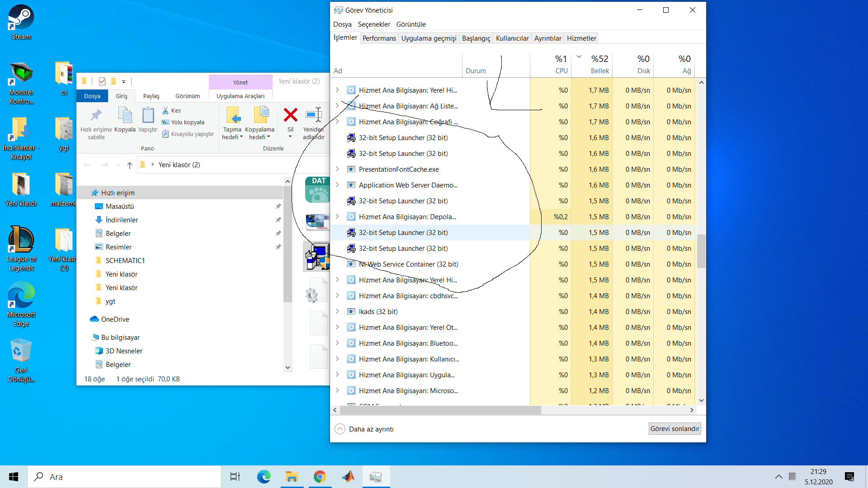Click the Sil (delete) red X icon
868x488 pixels.
[290, 115]
